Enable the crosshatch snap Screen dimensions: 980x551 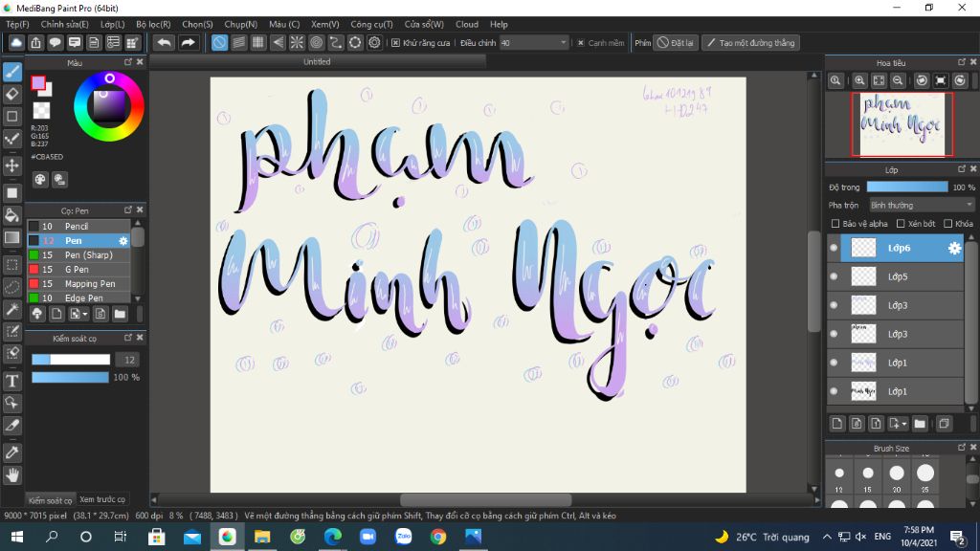pos(258,42)
